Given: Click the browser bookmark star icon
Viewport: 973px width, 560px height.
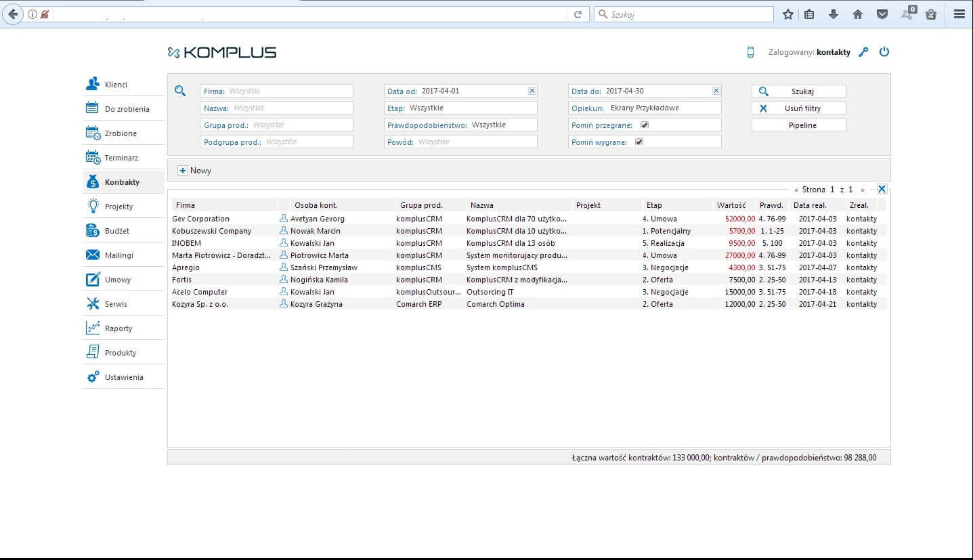Looking at the screenshot, I should pos(788,14).
